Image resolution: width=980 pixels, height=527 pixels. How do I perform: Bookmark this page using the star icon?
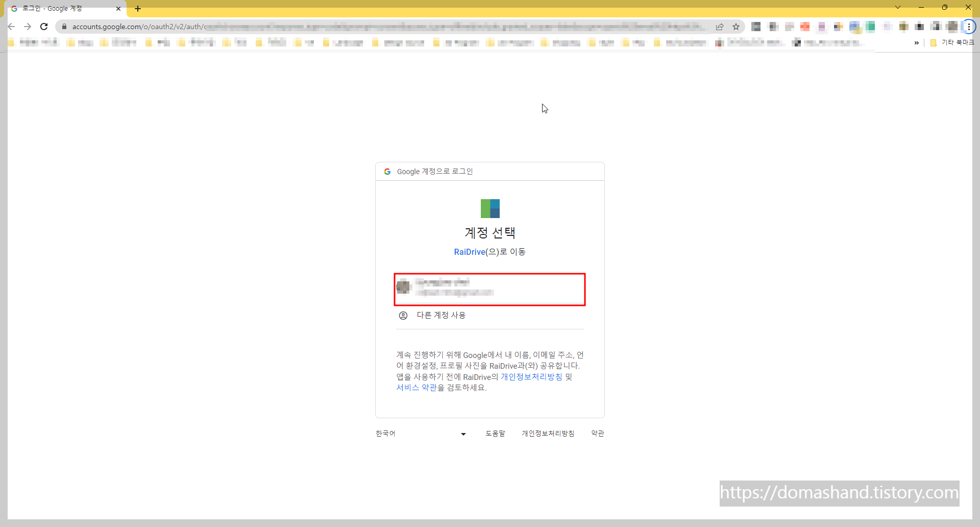tap(737, 27)
